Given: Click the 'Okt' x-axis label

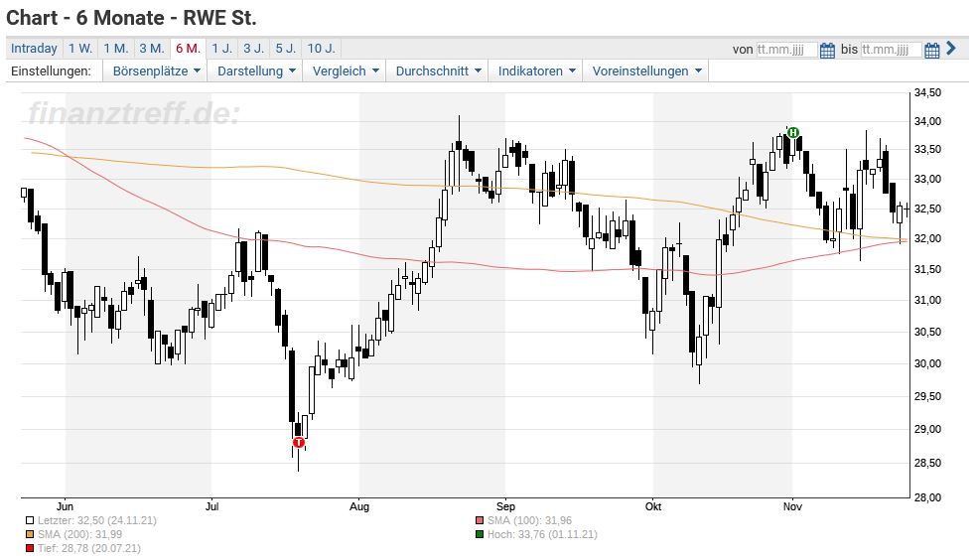Looking at the screenshot, I should click(x=653, y=506).
